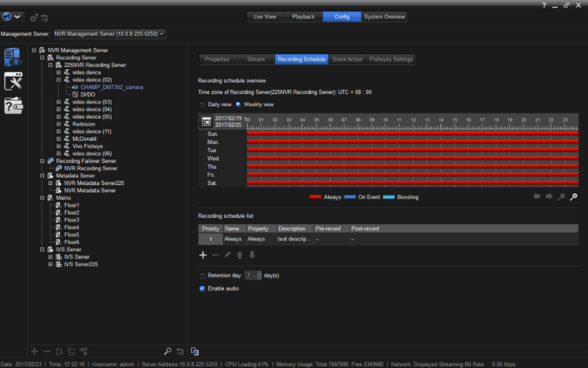Viewport: 588px width, 368px height.
Task: Open the Management Server dropdown
Action: tap(110, 33)
